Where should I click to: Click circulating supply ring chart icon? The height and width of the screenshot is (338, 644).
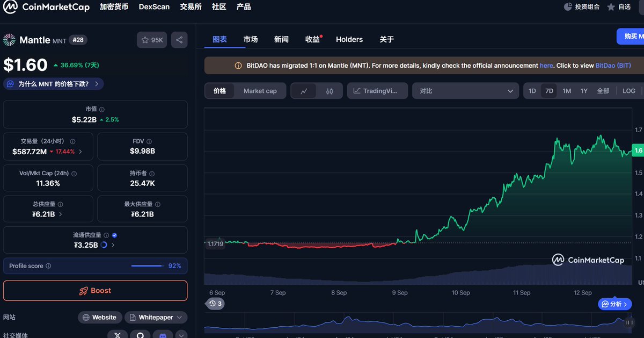(104, 245)
